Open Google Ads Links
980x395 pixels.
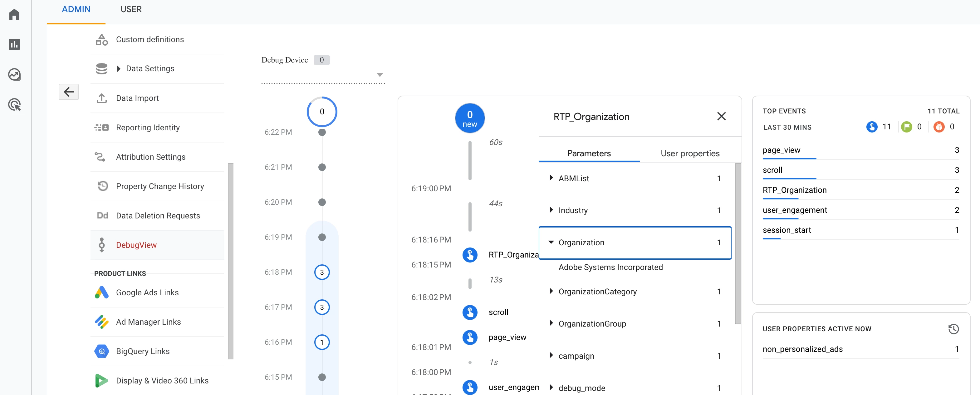click(x=147, y=292)
